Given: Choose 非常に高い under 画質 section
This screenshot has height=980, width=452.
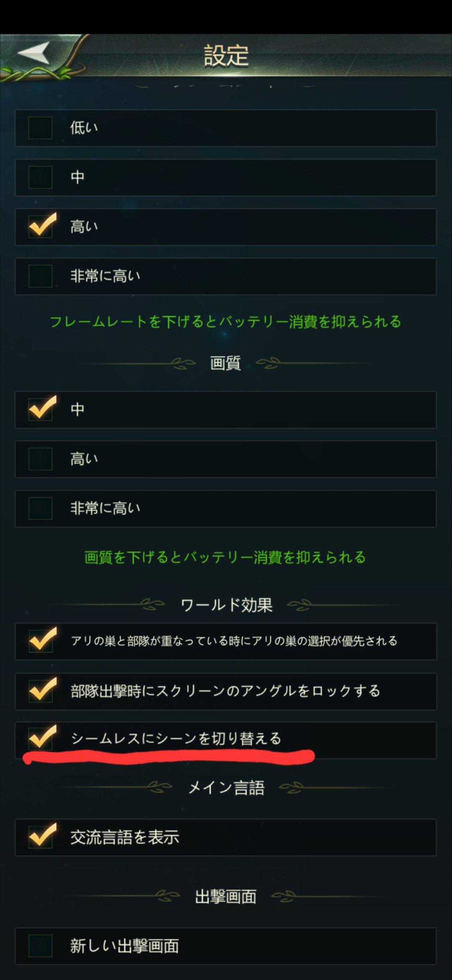Looking at the screenshot, I should [x=40, y=508].
